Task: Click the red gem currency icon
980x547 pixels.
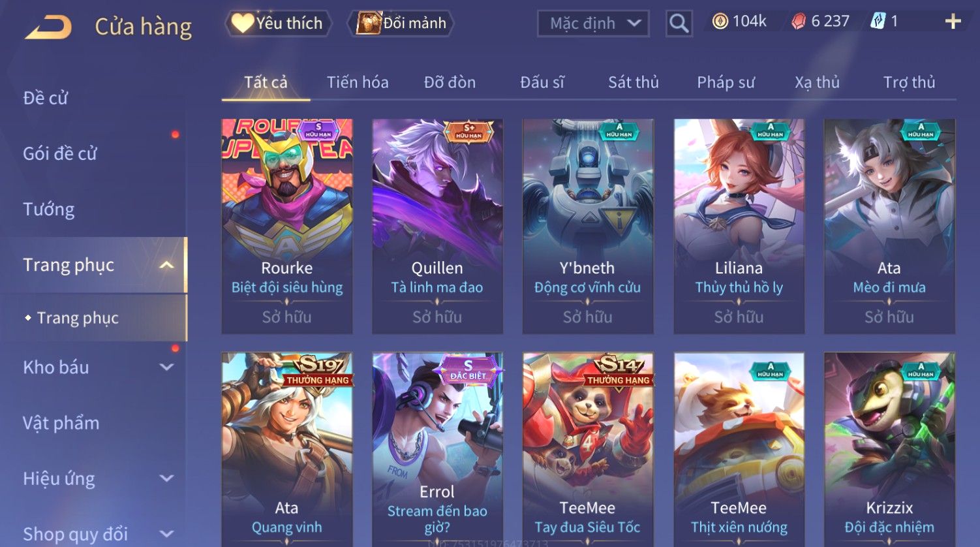Action: pos(799,22)
